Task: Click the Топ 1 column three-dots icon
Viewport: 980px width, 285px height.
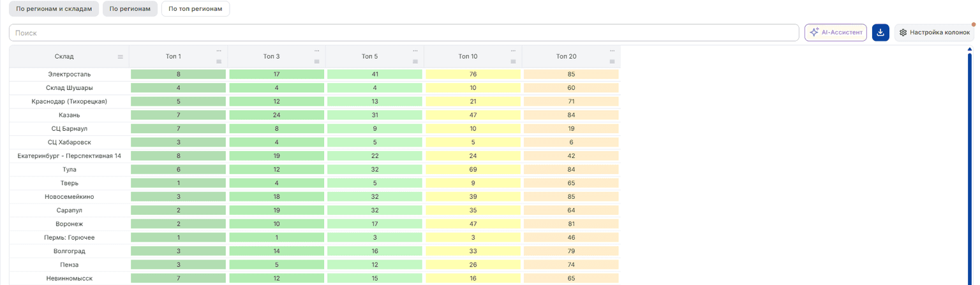Action: [219, 50]
